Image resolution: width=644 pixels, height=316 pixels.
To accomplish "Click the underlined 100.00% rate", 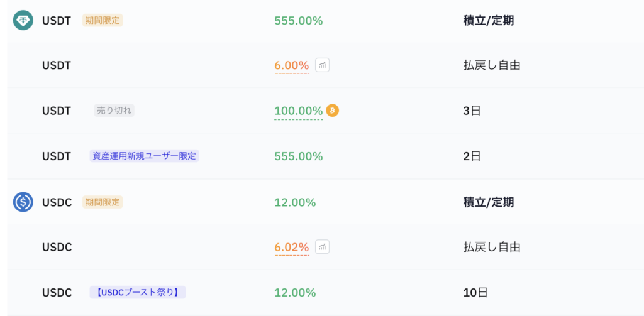I will click(x=298, y=111).
